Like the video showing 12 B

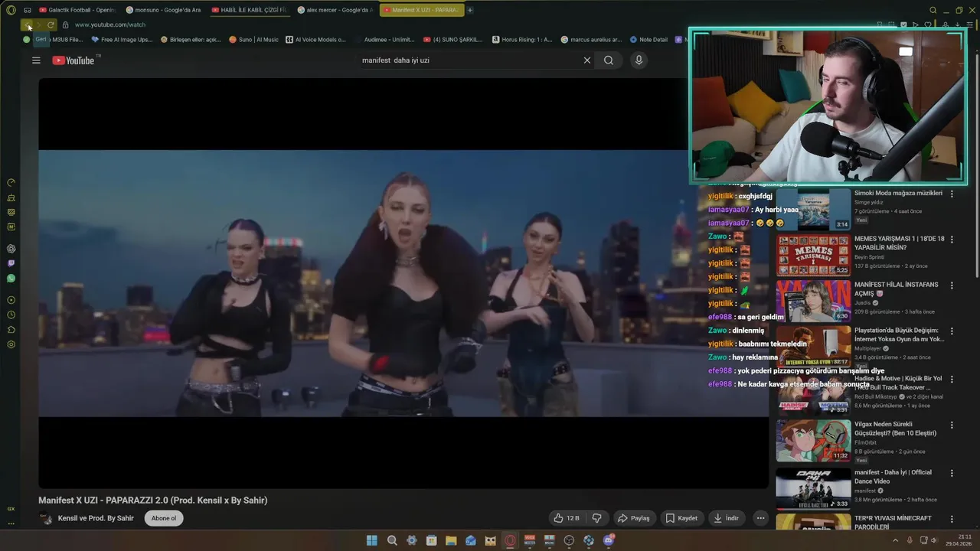tap(567, 518)
